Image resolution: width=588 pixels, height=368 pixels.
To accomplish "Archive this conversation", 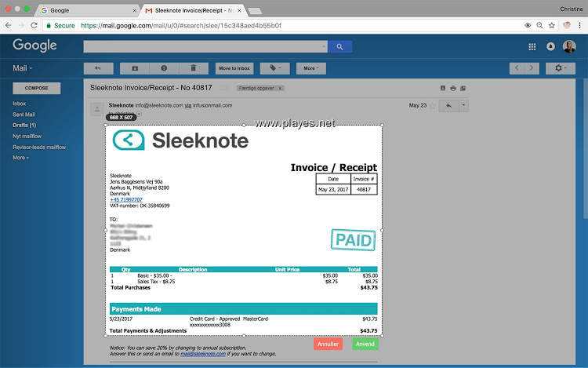I will [x=135, y=68].
